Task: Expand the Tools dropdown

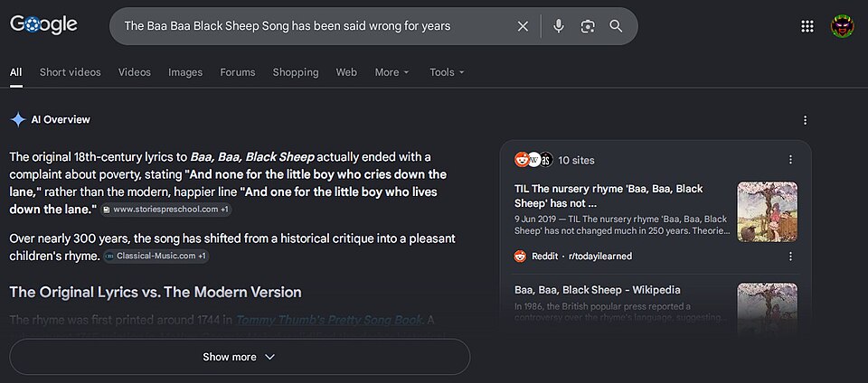Action: click(x=447, y=72)
